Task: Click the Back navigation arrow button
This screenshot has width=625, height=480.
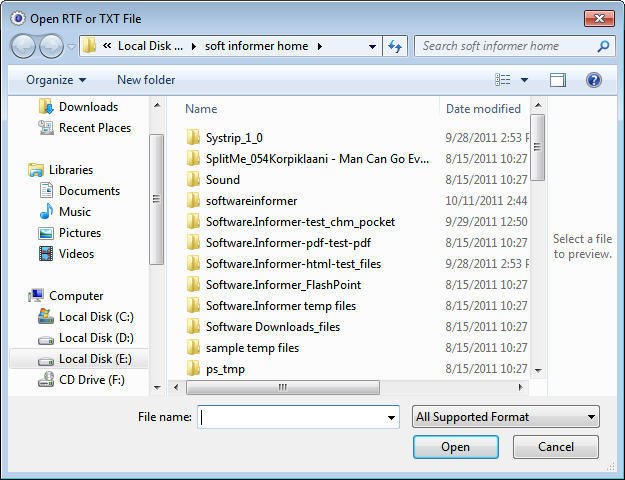Action: (23, 46)
